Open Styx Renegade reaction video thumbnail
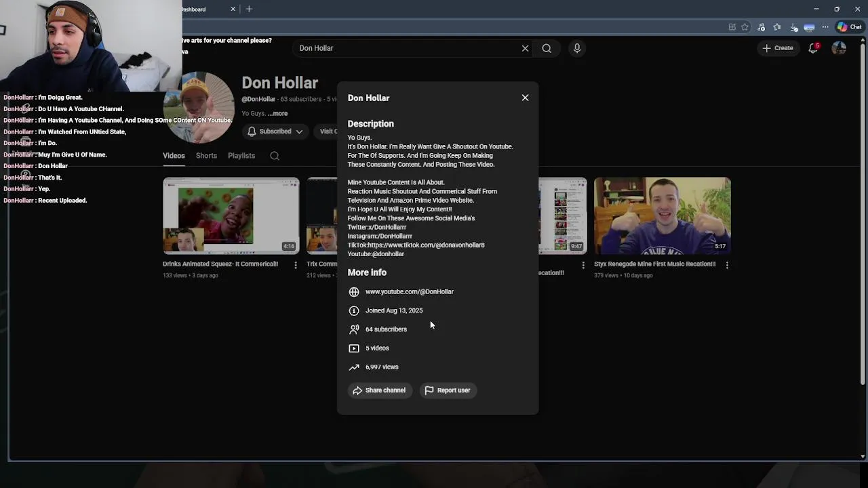Viewport: 868px width, 488px height. pyautogui.click(x=663, y=216)
